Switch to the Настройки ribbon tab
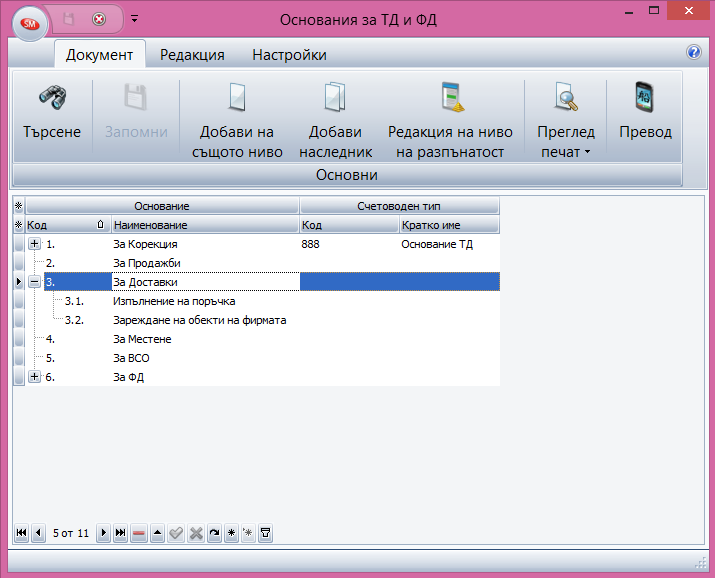The height and width of the screenshot is (578, 715). (x=290, y=55)
